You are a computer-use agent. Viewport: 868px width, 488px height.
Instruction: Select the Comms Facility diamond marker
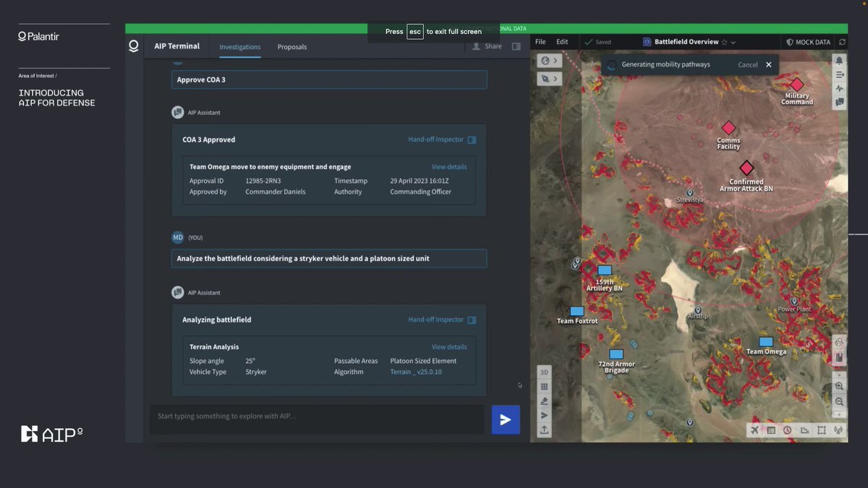click(728, 128)
